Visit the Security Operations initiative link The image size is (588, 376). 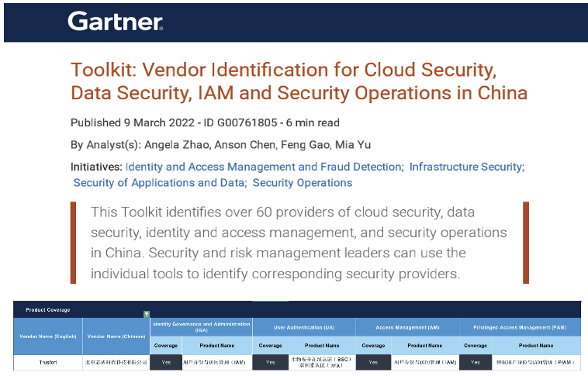(303, 183)
